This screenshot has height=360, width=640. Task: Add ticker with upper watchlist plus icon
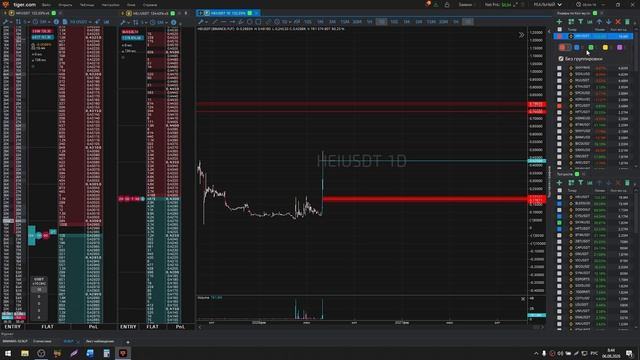559,22
